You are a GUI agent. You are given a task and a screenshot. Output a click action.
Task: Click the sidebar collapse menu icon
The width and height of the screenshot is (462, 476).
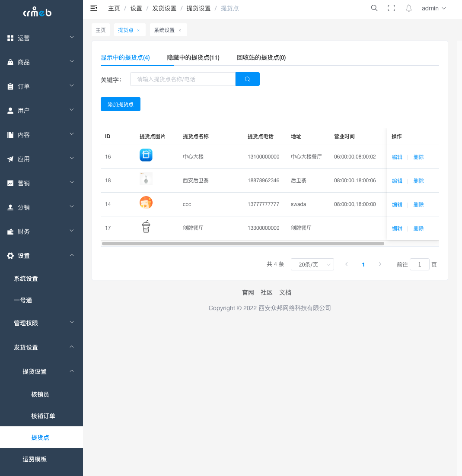point(94,8)
